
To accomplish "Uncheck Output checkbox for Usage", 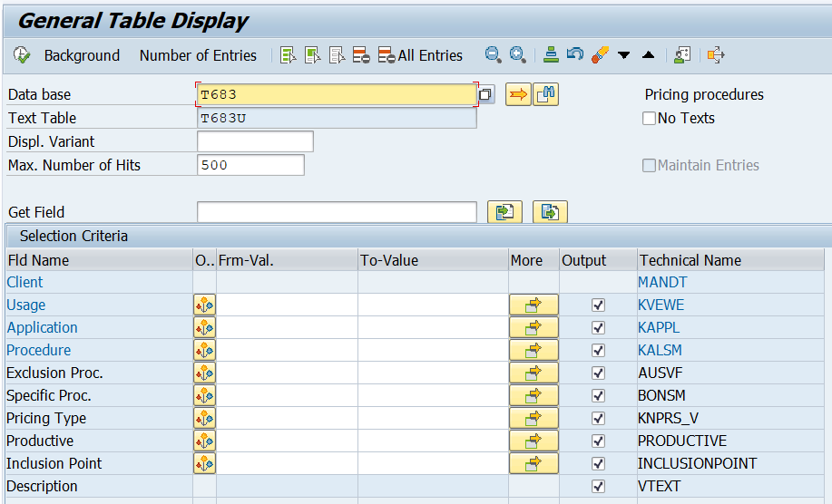I will pyautogui.click(x=598, y=305).
